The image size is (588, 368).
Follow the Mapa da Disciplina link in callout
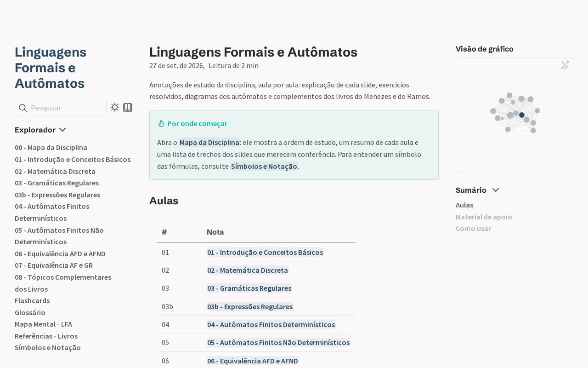(x=209, y=143)
